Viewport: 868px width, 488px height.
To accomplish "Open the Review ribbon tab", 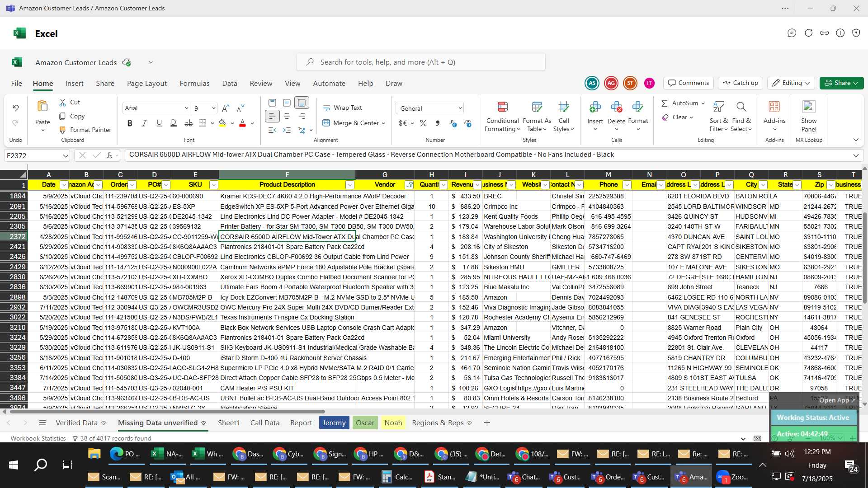I will pyautogui.click(x=261, y=83).
